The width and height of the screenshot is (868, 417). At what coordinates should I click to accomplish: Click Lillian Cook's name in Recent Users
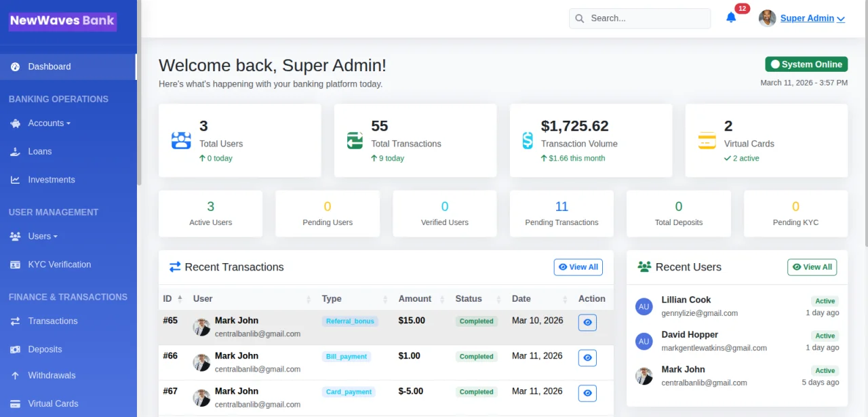pos(686,300)
